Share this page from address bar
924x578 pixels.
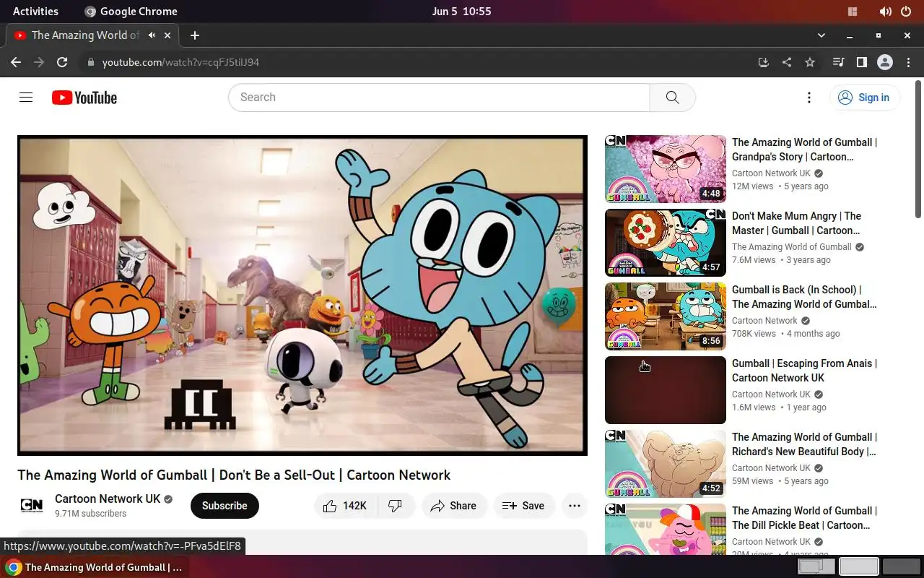tap(787, 62)
